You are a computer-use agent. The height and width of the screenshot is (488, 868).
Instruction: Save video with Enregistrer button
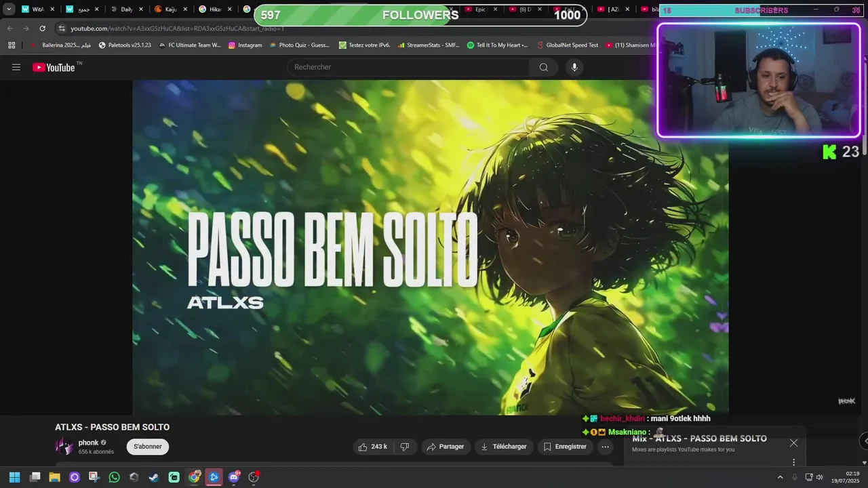pos(565,447)
